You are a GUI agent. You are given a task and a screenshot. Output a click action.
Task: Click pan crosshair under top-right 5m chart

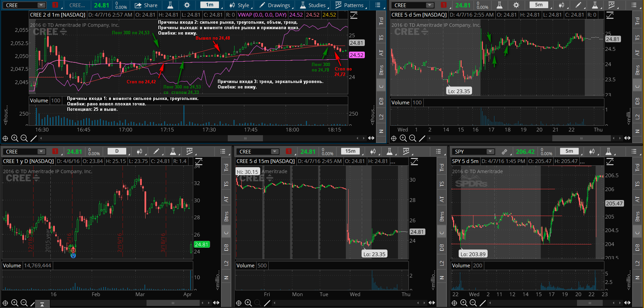pos(394,138)
